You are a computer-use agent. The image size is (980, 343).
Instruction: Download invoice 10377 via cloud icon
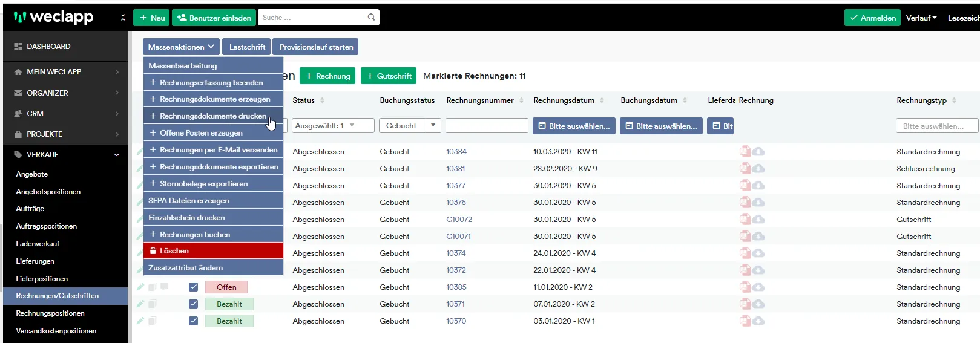(758, 186)
